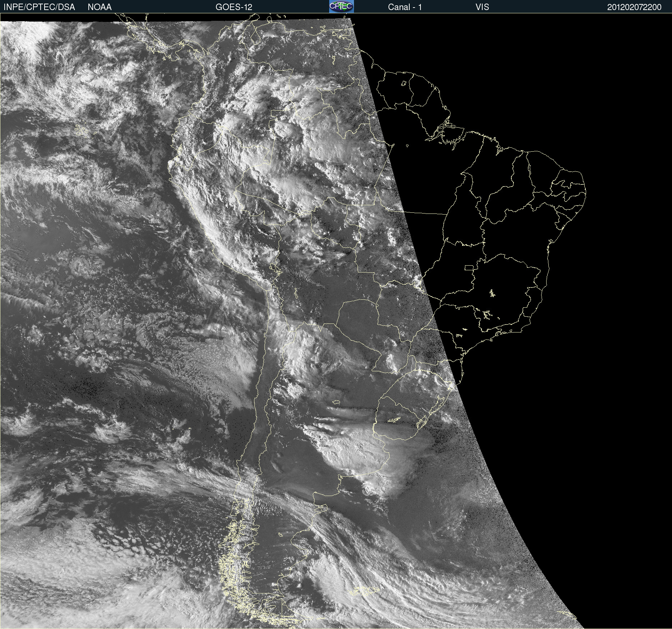Click the INPE/CPTEC/DSA header text
The width and height of the screenshot is (672, 629).
(39, 7)
